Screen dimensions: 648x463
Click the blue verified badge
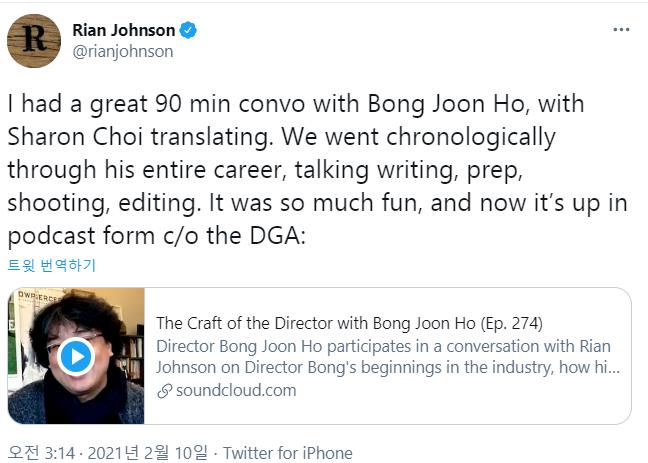(x=188, y=30)
